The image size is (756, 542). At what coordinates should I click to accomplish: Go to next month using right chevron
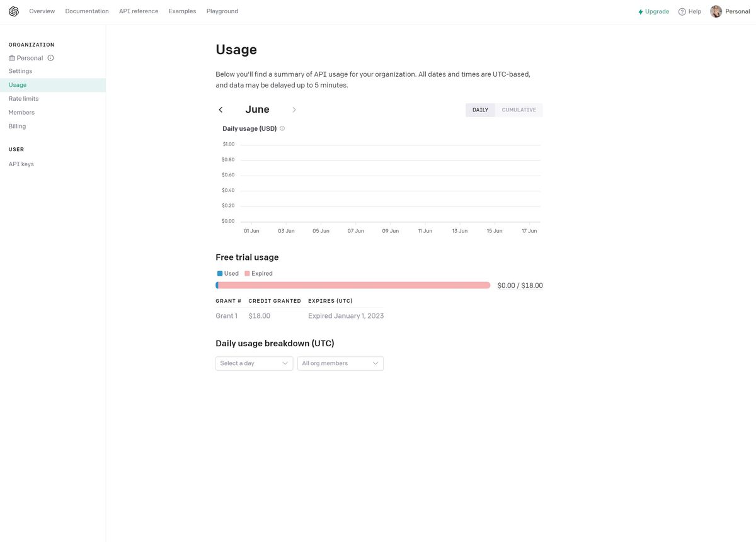click(294, 110)
